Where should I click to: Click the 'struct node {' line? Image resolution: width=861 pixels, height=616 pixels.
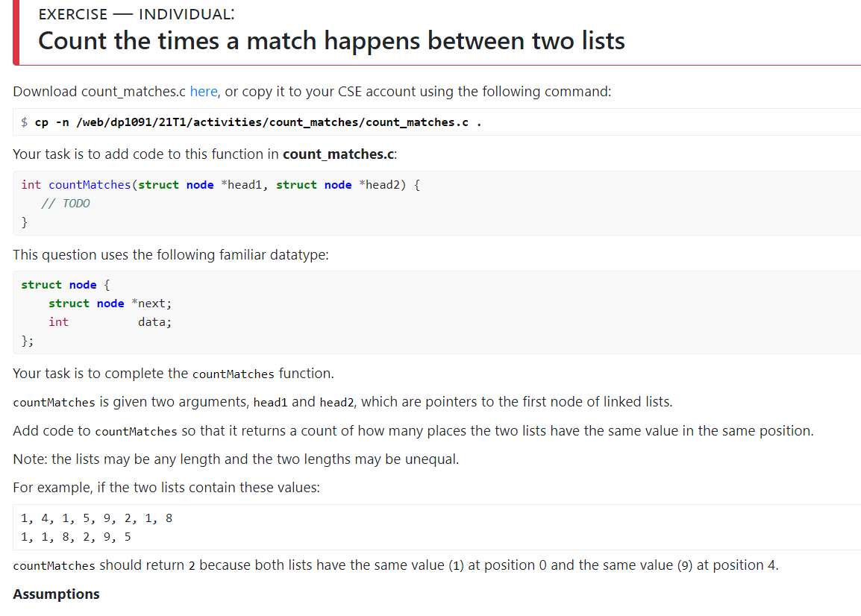tap(66, 285)
